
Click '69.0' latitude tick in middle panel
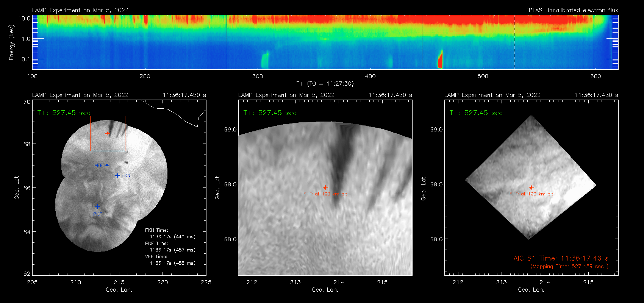tap(230, 130)
